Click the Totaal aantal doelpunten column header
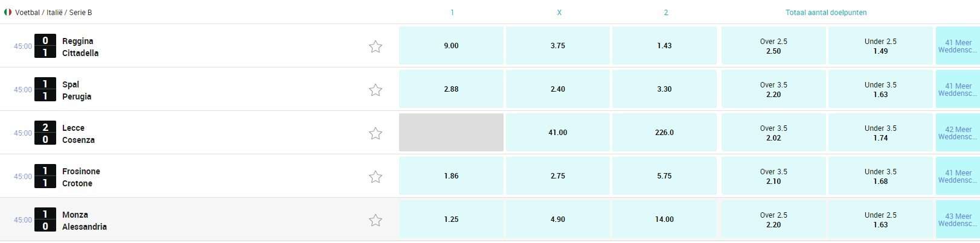This screenshot has height=243, width=980. coord(826,12)
